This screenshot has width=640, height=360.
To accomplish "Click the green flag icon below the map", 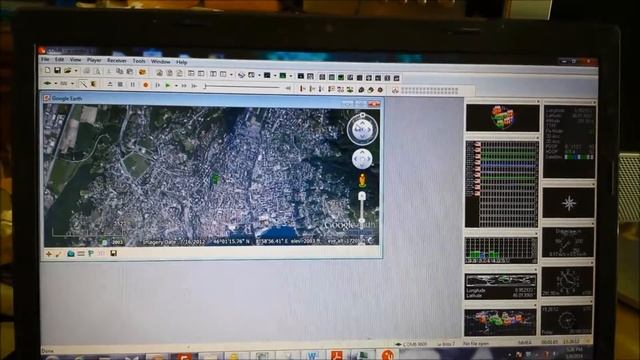I will pos(91,254).
